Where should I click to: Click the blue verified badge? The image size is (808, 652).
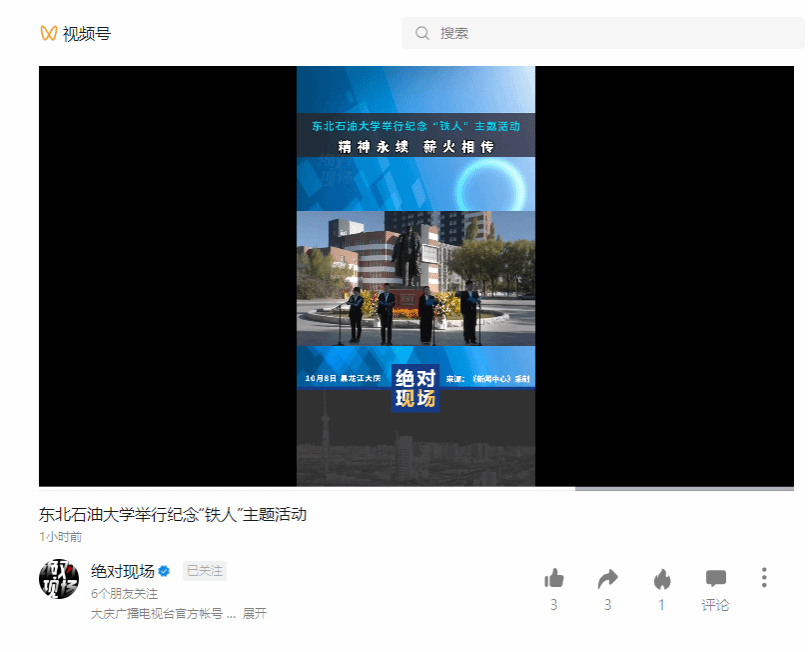pos(166,571)
